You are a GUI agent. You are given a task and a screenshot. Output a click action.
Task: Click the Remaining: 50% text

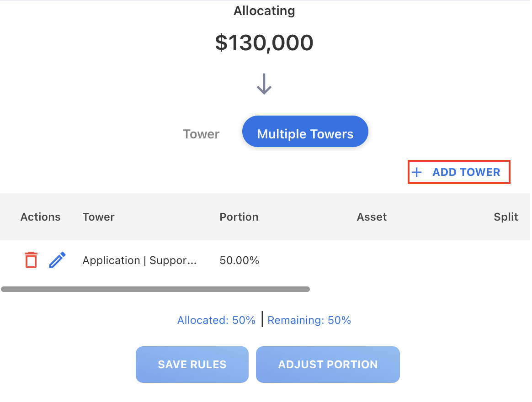click(309, 320)
